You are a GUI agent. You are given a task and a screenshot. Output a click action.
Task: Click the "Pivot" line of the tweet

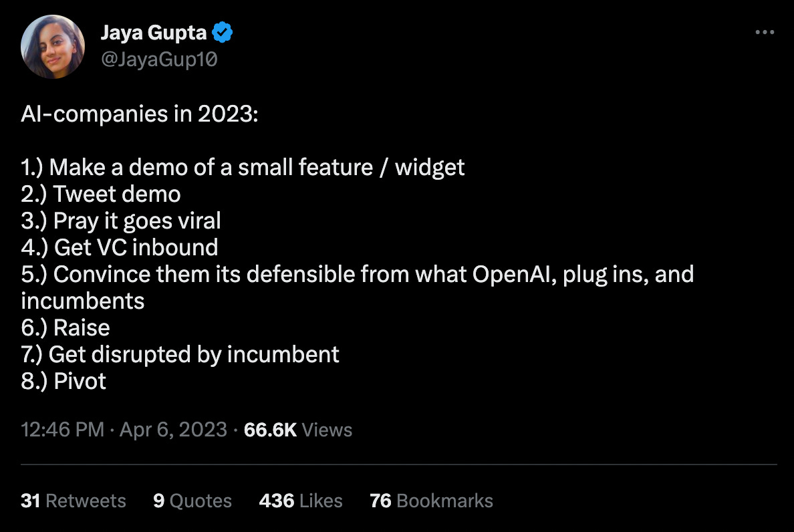coord(63,381)
